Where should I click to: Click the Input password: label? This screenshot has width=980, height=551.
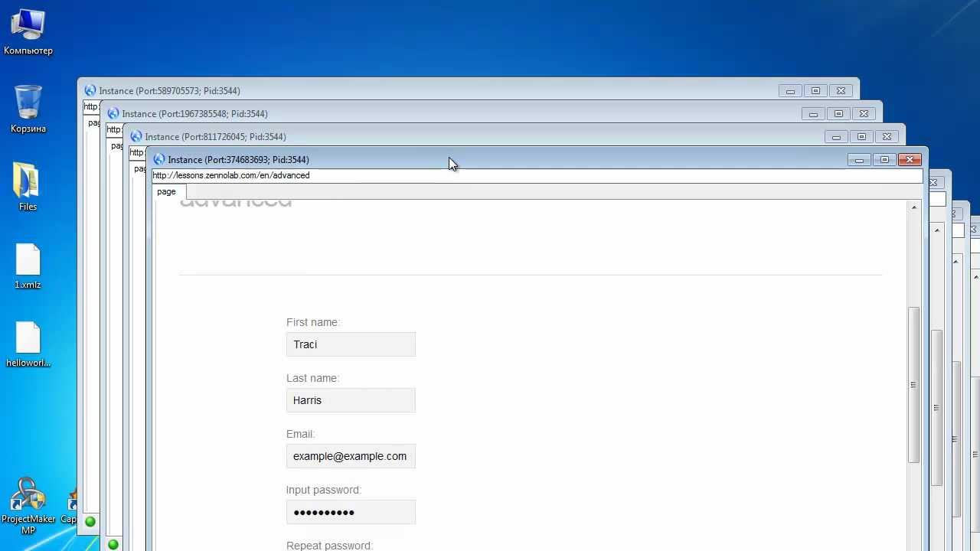point(324,490)
